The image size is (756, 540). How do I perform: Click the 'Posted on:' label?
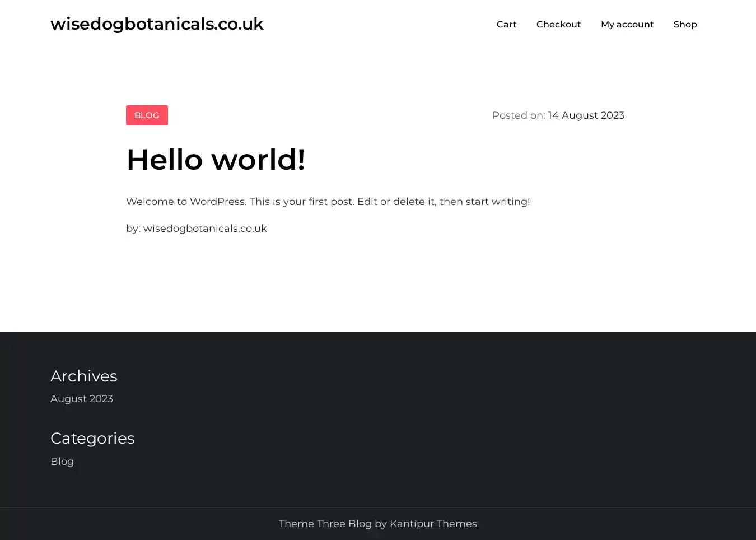click(518, 115)
